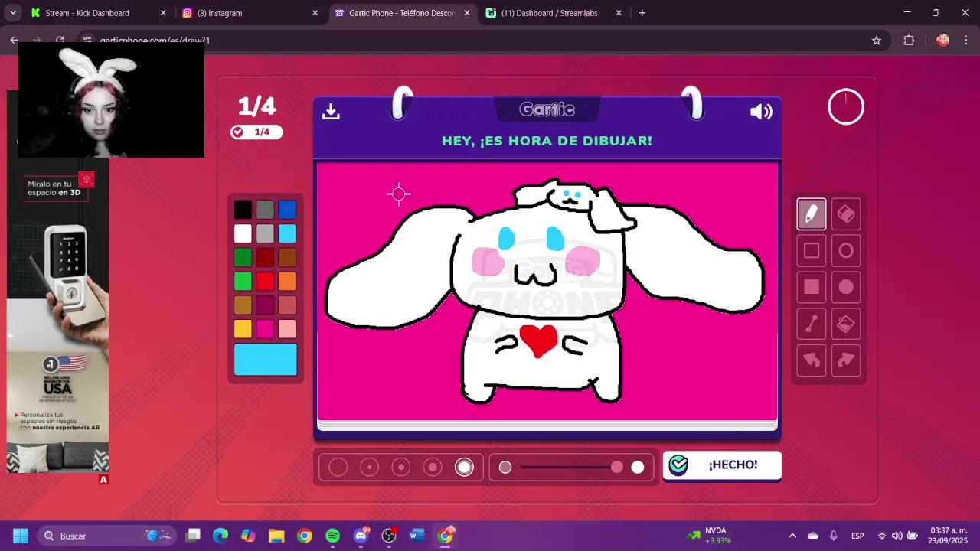Choose the small cyan color swatch
This screenshot has width=980, height=551.
[287, 233]
